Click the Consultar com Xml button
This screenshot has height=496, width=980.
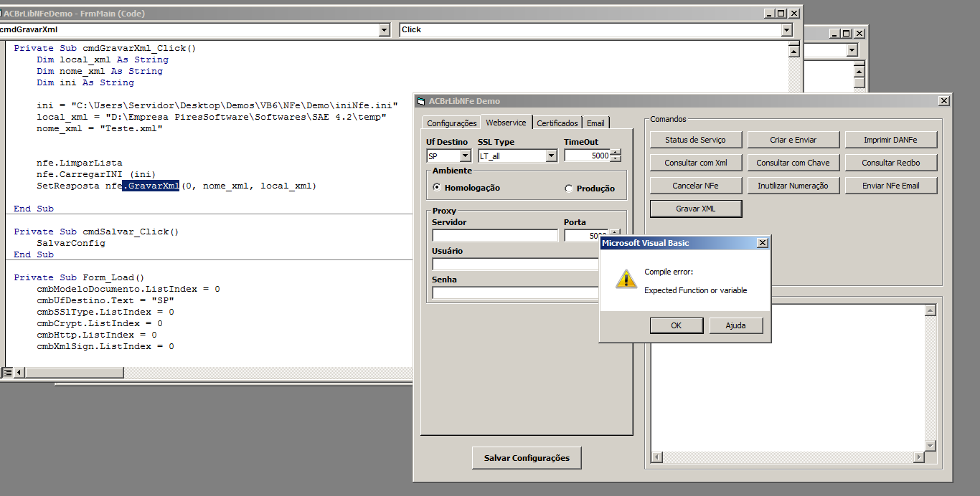point(695,163)
